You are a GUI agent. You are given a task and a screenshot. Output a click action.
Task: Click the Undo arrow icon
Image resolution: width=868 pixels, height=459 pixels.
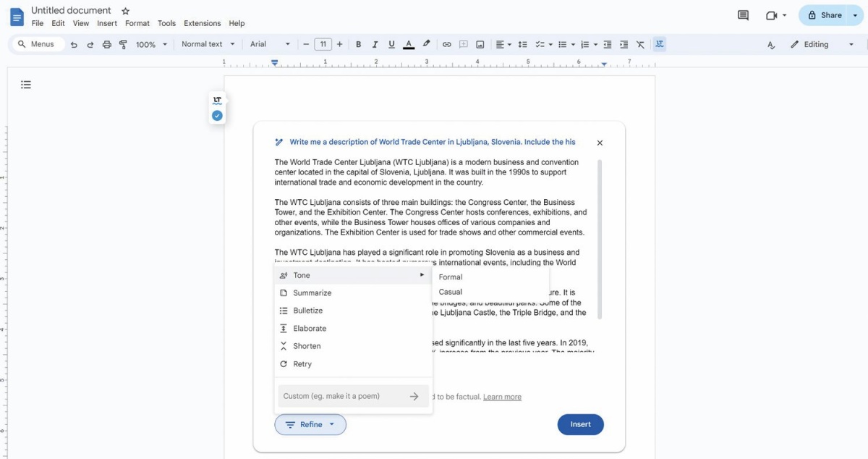pos(74,44)
